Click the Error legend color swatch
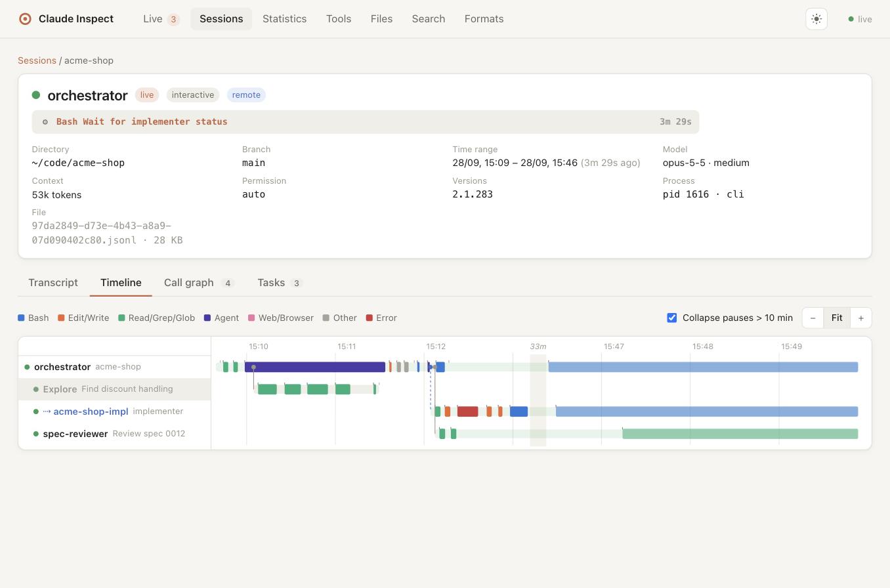The width and height of the screenshot is (890, 588). 370,318
